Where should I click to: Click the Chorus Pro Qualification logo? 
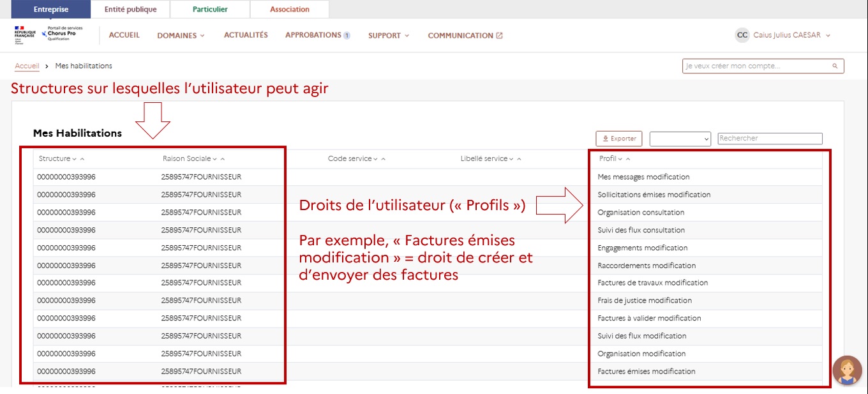point(62,35)
